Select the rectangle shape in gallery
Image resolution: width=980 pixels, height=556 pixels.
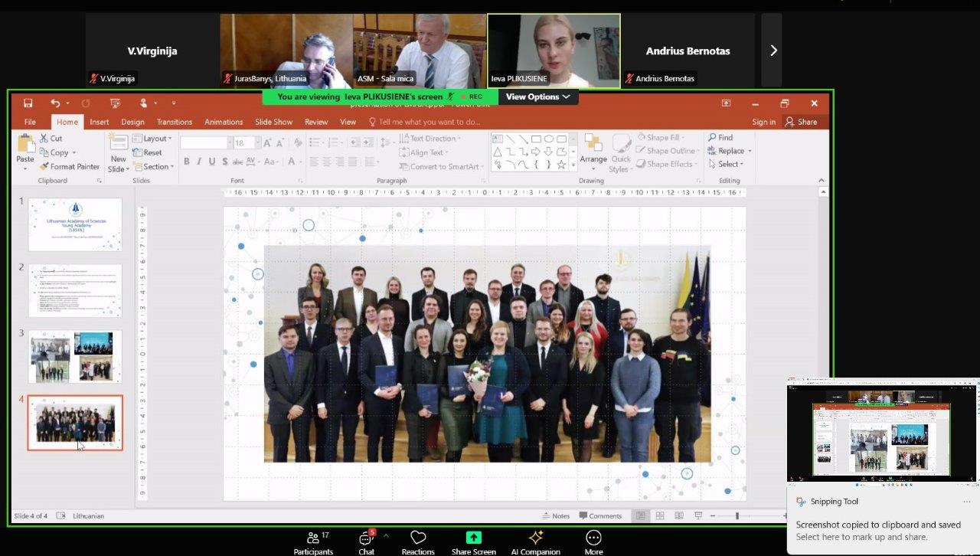pos(536,139)
